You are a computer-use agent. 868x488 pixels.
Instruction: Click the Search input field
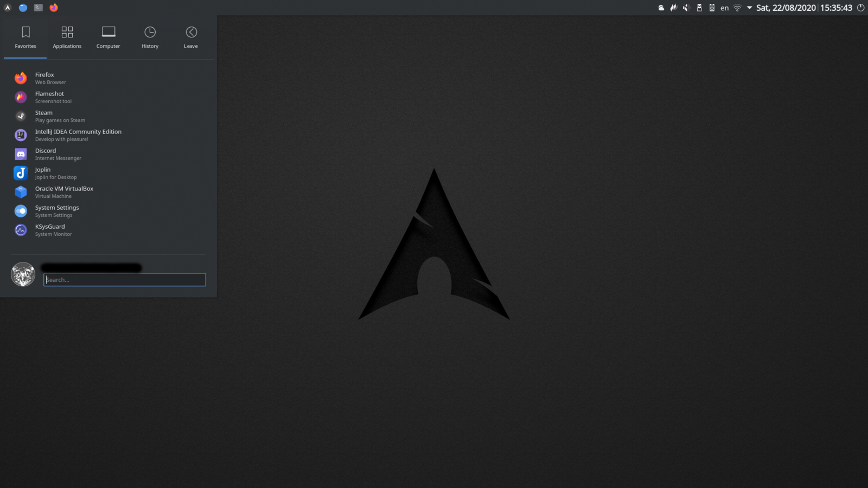(124, 280)
